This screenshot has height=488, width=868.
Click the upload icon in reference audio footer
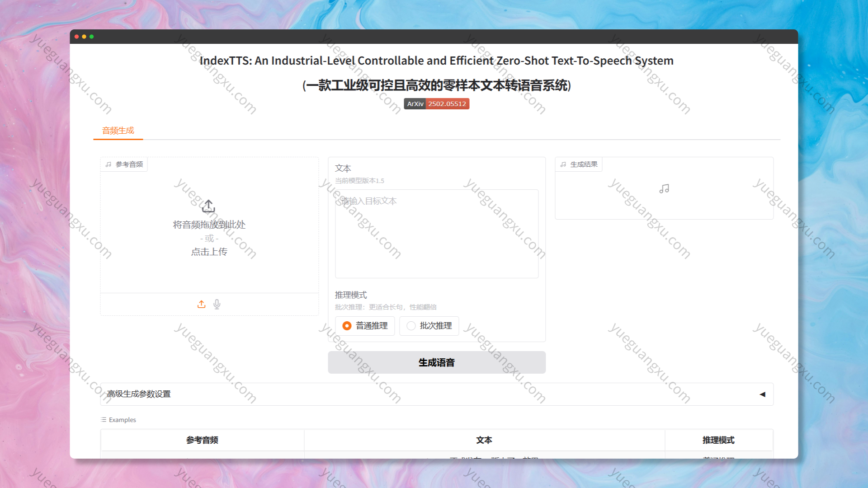(x=201, y=304)
